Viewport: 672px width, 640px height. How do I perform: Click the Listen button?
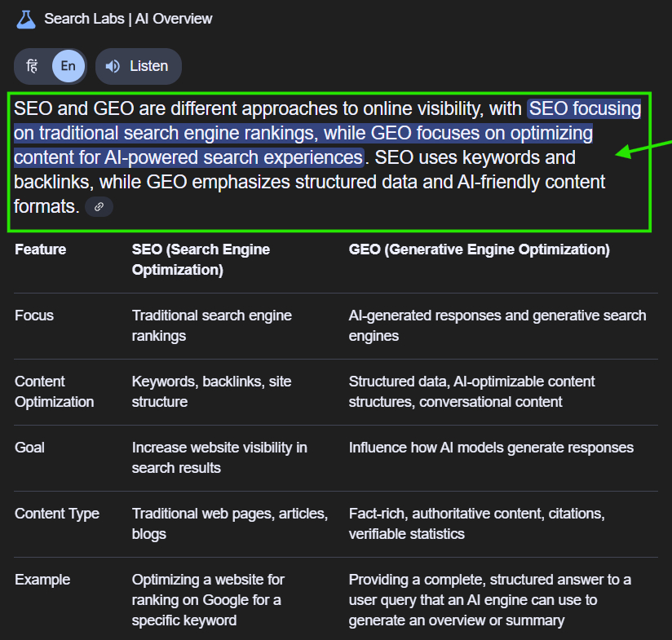click(x=139, y=66)
